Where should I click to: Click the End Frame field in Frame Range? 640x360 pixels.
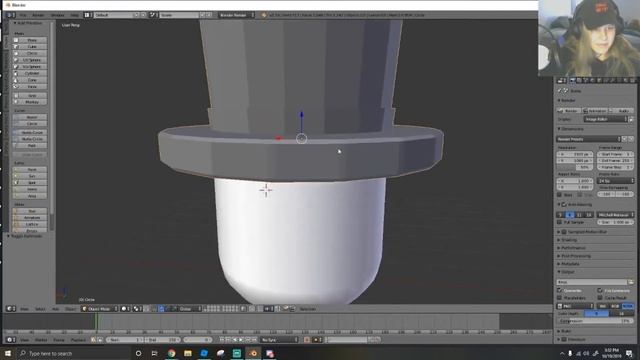click(x=616, y=161)
